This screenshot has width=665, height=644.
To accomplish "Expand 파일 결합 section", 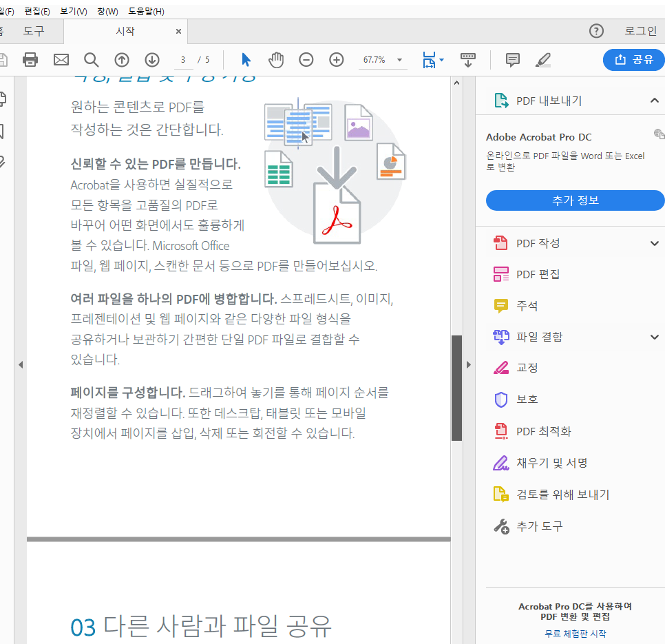I will (655, 337).
